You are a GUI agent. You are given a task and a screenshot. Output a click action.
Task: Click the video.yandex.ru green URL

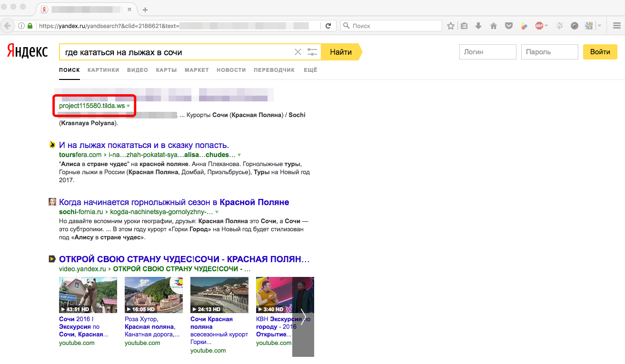click(82, 269)
